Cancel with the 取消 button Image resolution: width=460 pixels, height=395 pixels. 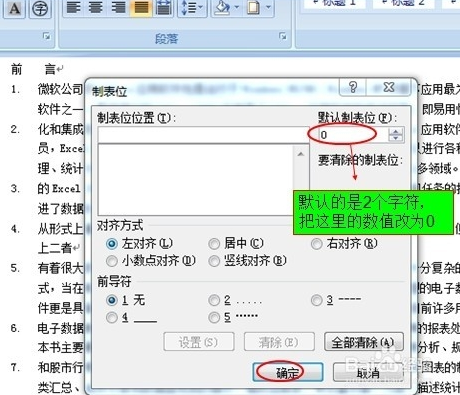[x=368, y=373]
